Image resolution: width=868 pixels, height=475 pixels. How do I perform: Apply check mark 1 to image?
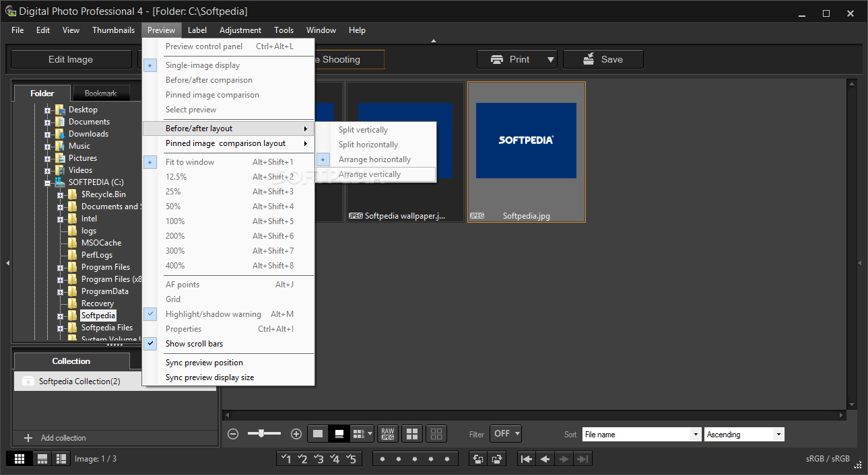(x=286, y=459)
